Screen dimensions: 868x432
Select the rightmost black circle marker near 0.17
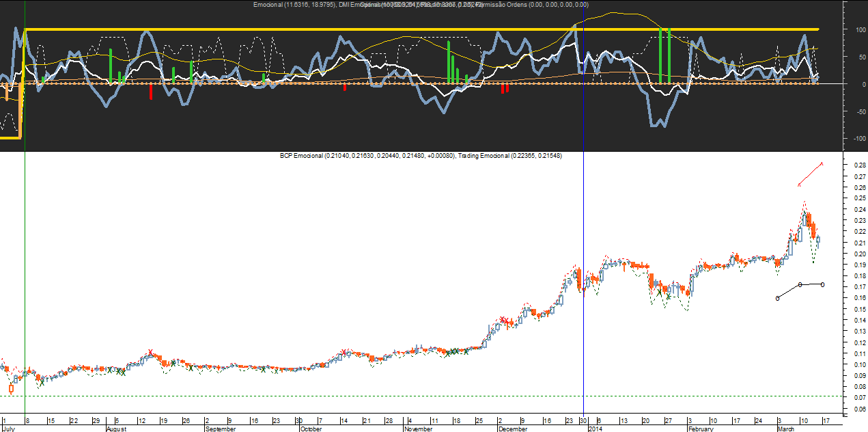[x=822, y=284]
